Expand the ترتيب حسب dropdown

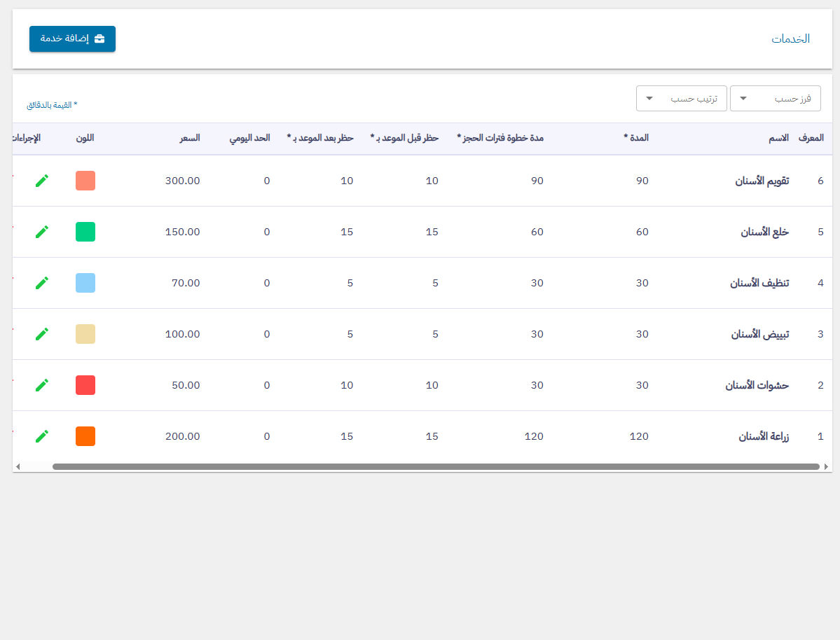point(681,99)
